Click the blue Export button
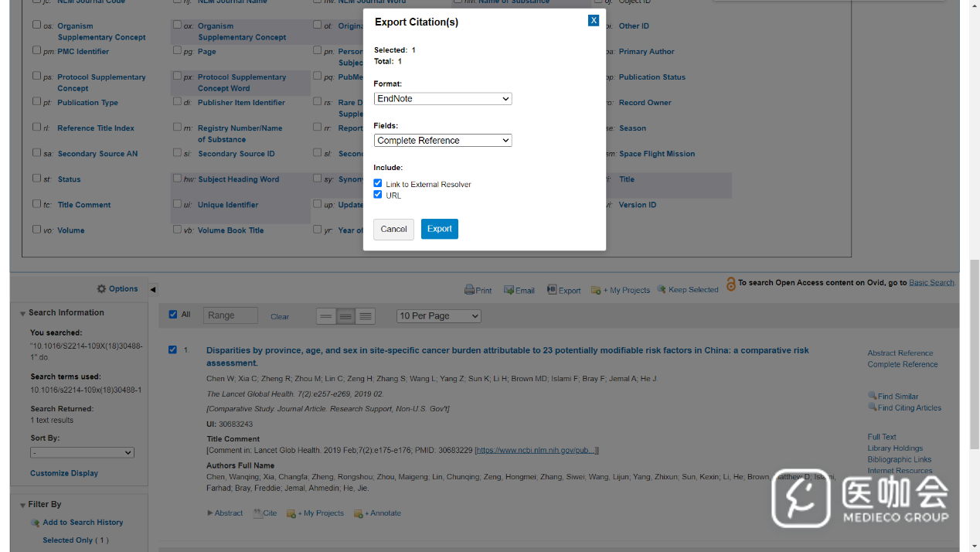 (x=439, y=229)
